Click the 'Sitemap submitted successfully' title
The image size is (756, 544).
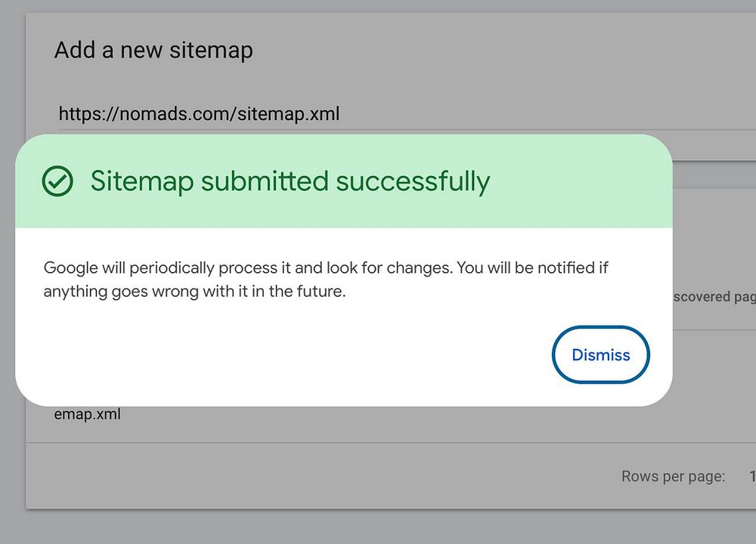coord(290,181)
